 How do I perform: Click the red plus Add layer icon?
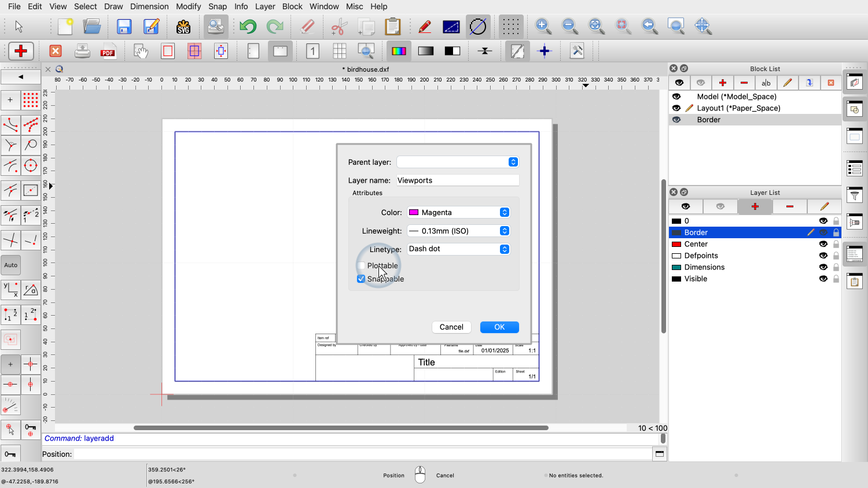pos(755,206)
